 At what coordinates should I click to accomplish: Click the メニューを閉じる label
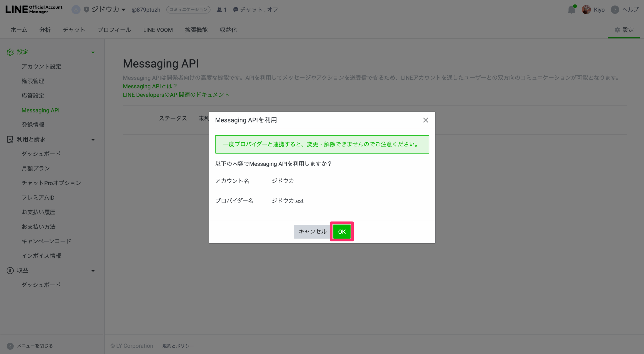(35, 346)
